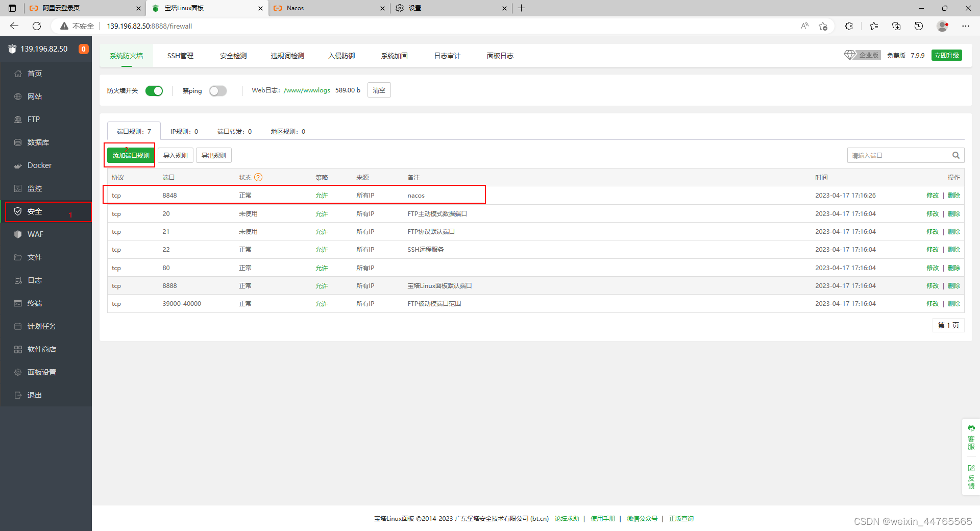Open the WAF sidebar item
Image resolution: width=980 pixels, height=531 pixels.
coord(46,234)
